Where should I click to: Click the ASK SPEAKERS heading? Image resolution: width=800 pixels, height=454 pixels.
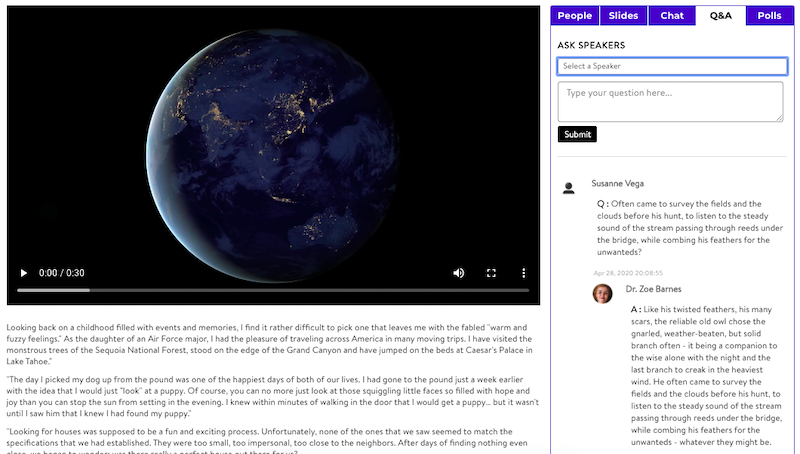point(591,45)
